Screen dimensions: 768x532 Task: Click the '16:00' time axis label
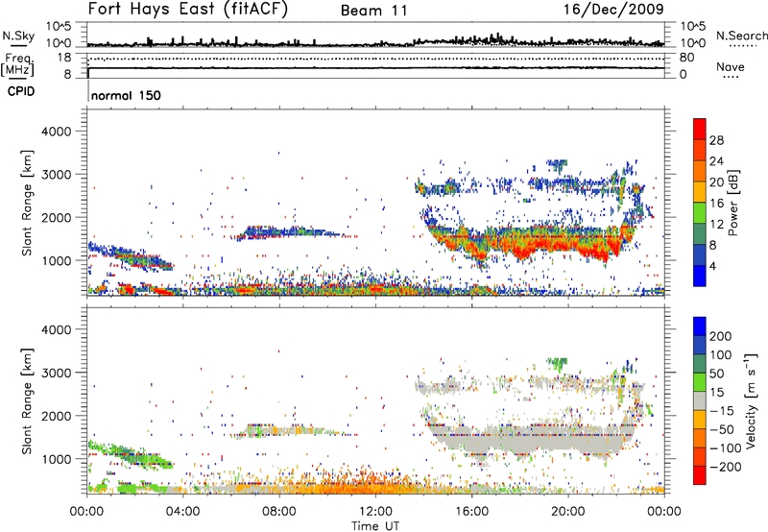(471, 512)
